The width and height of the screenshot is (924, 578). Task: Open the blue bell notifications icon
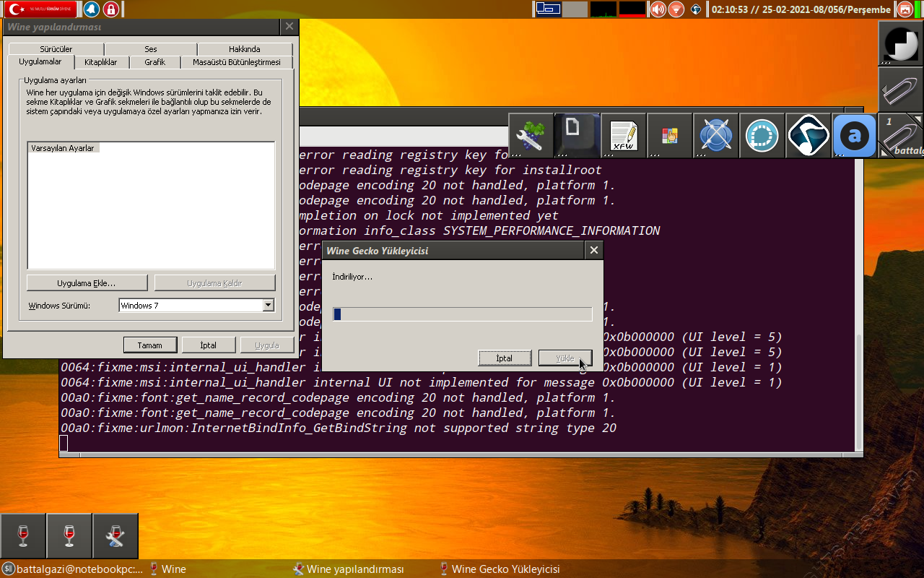click(92, 9)
